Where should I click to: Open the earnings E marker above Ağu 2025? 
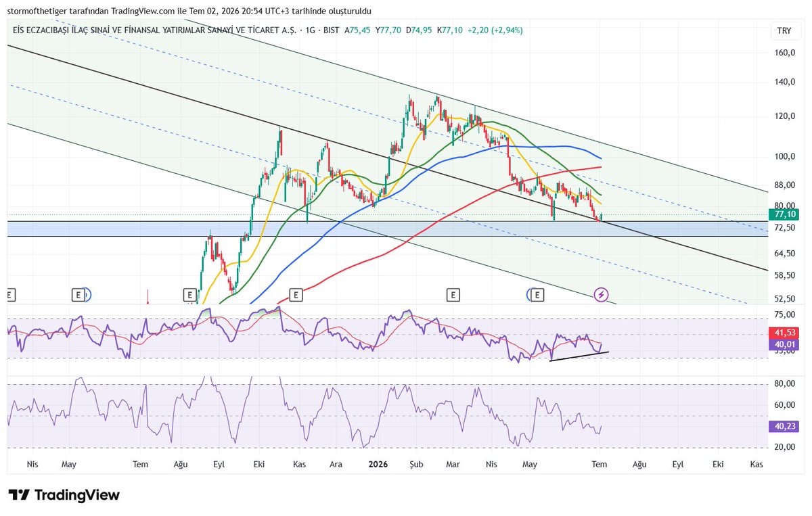click(x=189, y=294)
